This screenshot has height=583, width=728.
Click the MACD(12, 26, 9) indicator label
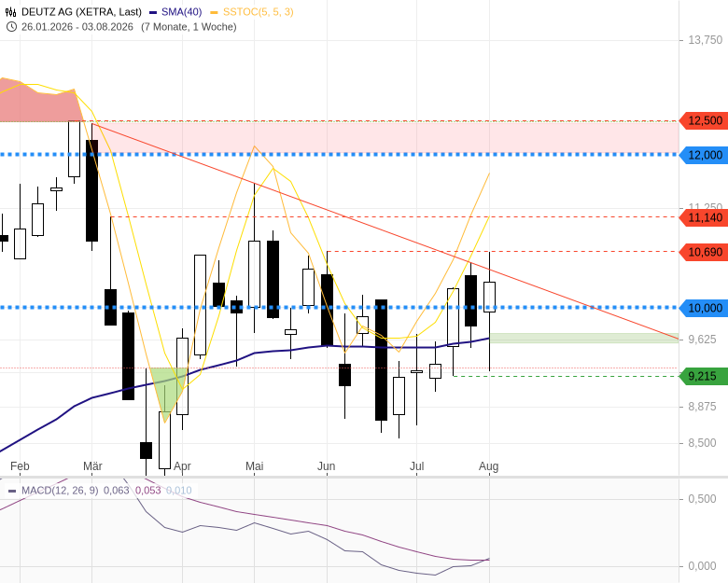click(x=60, y=490)
